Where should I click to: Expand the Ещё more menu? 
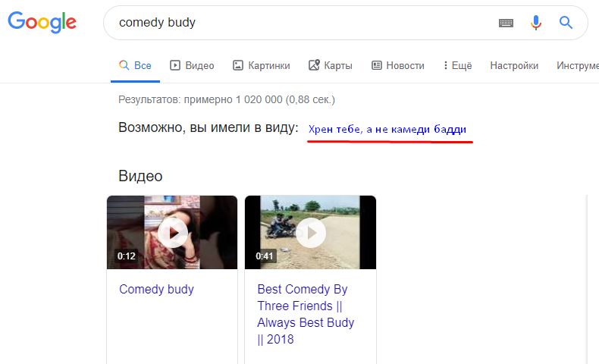[x=457, y=66]
